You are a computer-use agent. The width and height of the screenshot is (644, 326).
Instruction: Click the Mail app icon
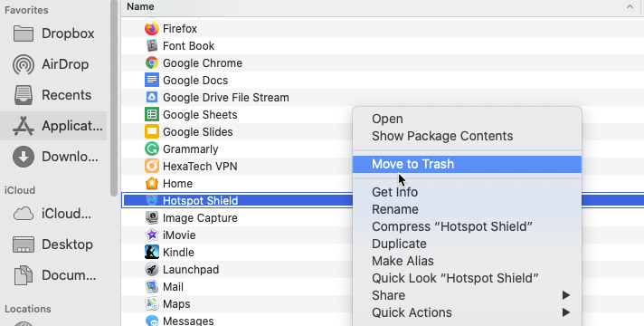(x=152, y=286)
